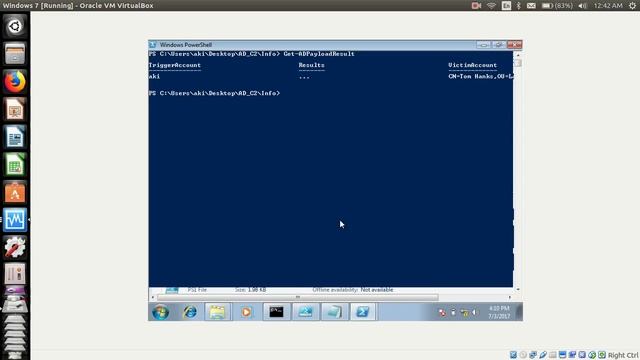640x360 pixels.
Task: Open the sound mixer dock icon
Action: click(15, 274)
